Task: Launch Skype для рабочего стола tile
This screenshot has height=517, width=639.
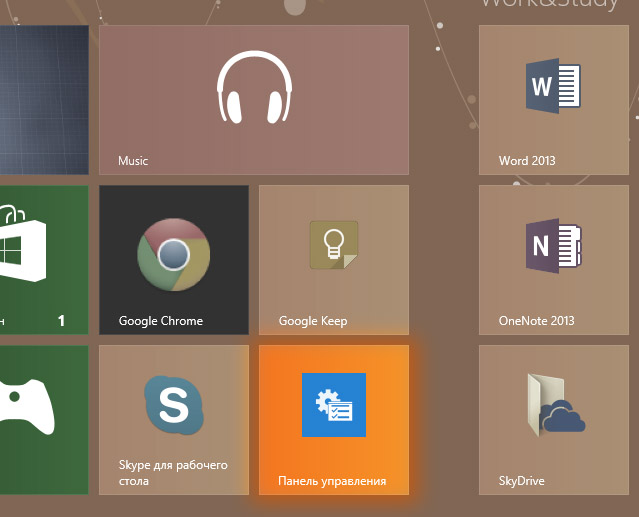Action: (174, 420)
